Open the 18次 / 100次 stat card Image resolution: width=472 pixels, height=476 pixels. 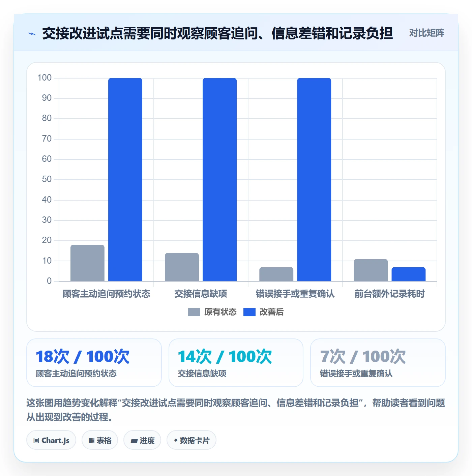94,362
